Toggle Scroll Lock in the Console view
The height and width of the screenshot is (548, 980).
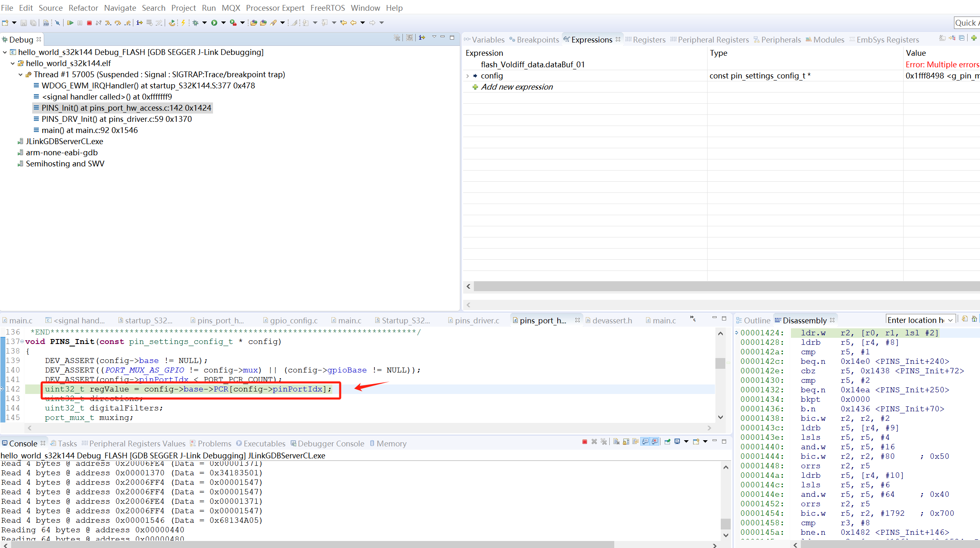[x=626, y=441]
